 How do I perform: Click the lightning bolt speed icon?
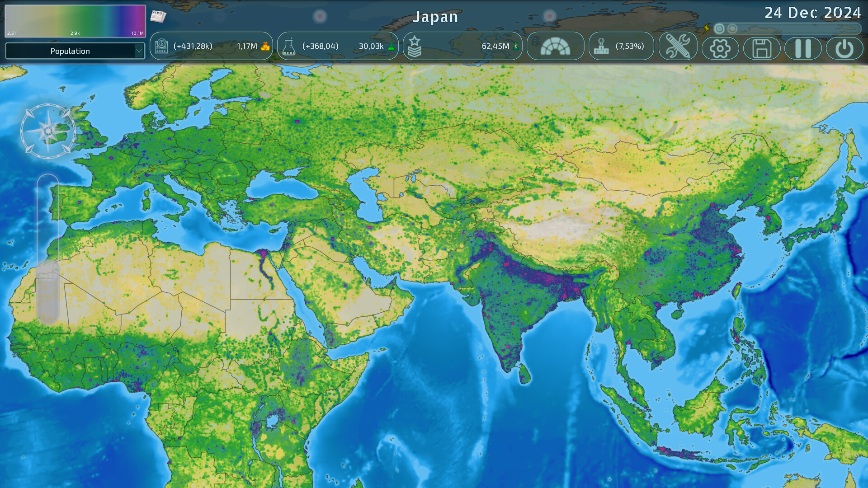706,28
